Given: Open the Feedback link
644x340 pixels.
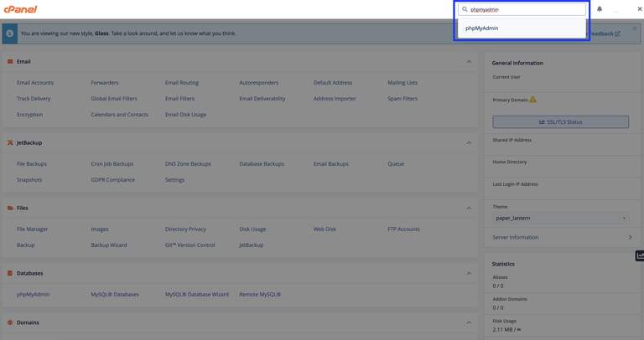Looking at the screenshot, I should (605, 33).
